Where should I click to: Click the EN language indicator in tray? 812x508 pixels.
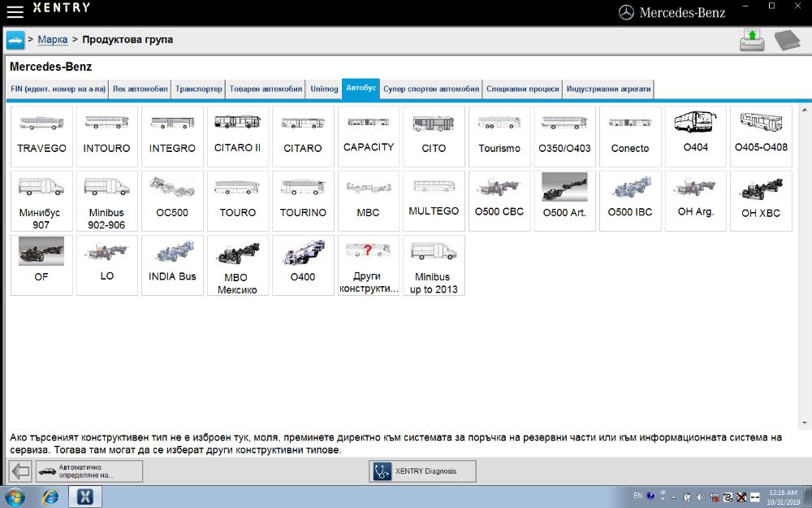[637, 496]
